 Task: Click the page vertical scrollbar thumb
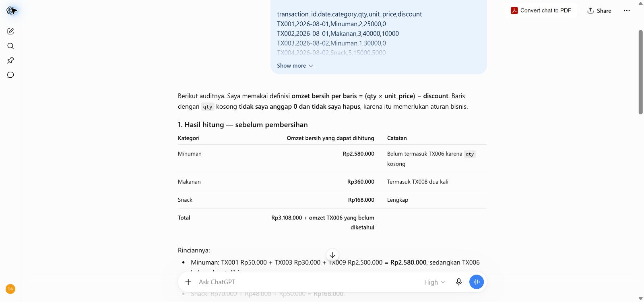640,72
